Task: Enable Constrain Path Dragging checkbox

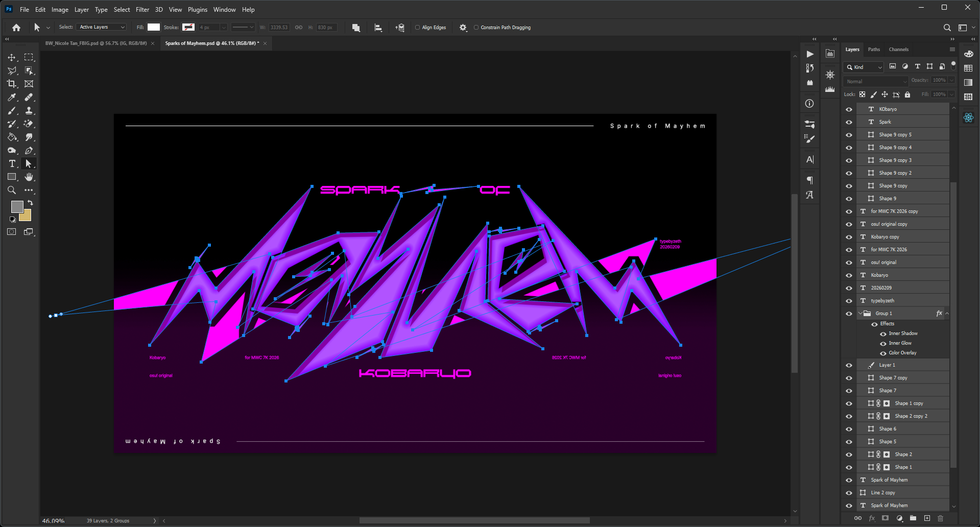Action: pos(476,28)
